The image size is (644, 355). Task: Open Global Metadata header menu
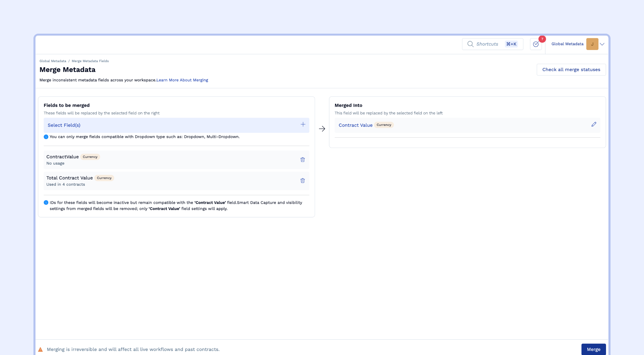(567, 44)
